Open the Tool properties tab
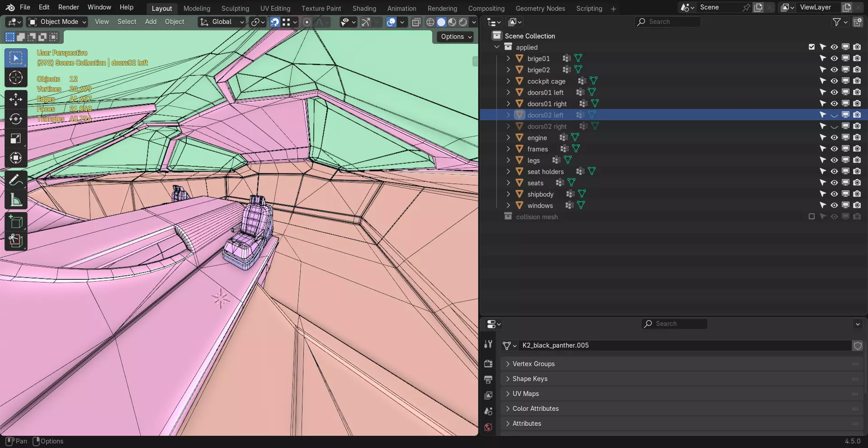 [x=488, y=344]
